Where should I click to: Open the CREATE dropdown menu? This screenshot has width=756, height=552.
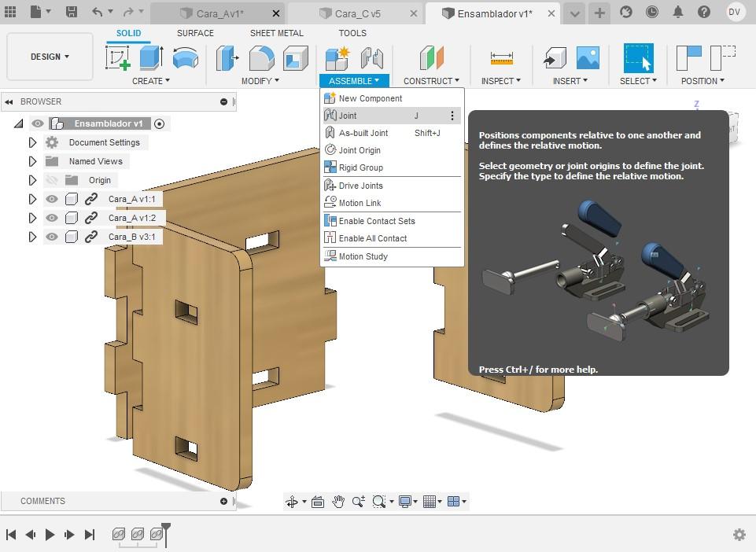click(x=151, y=81)
